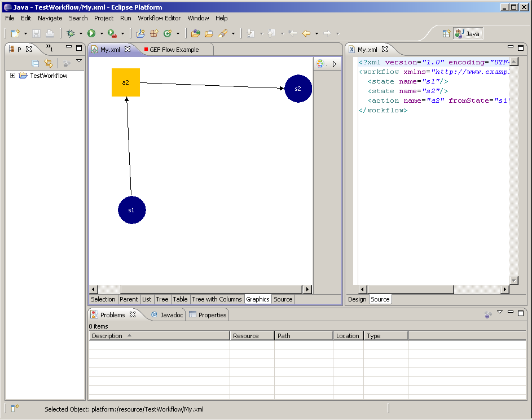Image resolution: width=532 pixels, height=420 pixels.
Task: Select the Java perspective button
Action: [x=468, y=34]
